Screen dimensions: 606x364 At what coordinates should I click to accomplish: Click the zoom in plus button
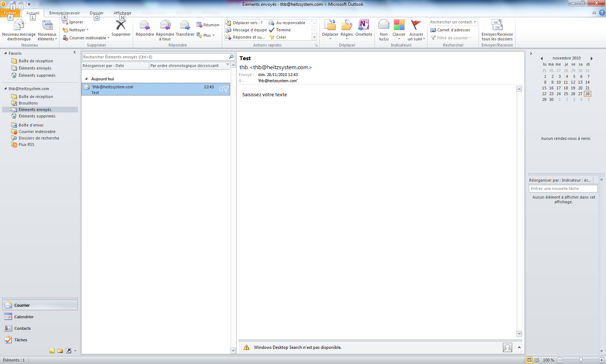(x=601, y=360)
